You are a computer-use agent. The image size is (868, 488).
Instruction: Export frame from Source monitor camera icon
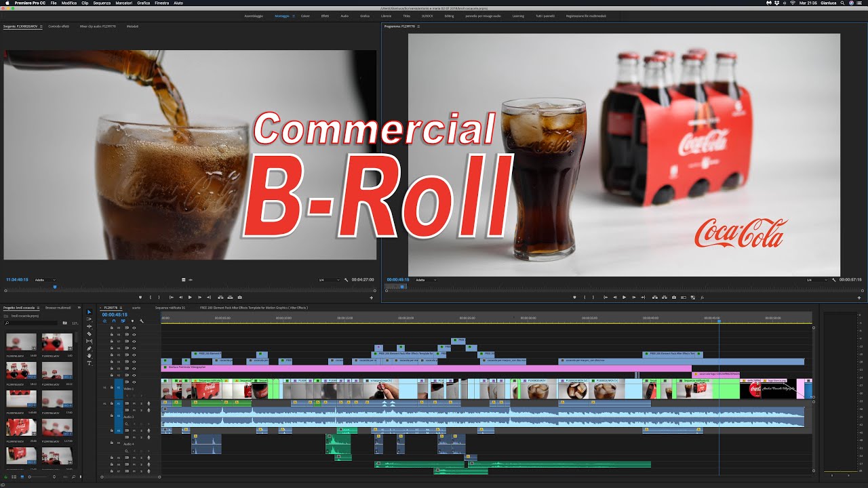tap(239, 297)
